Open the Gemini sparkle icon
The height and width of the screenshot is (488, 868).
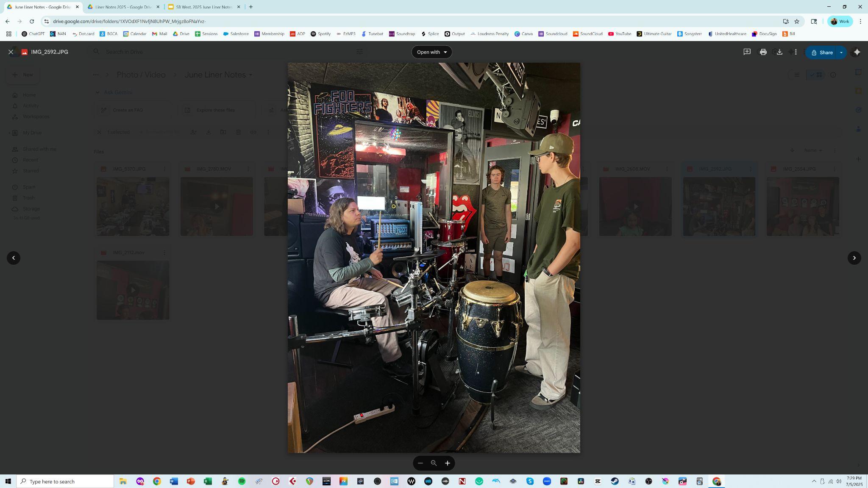click(x=857, y=52)
